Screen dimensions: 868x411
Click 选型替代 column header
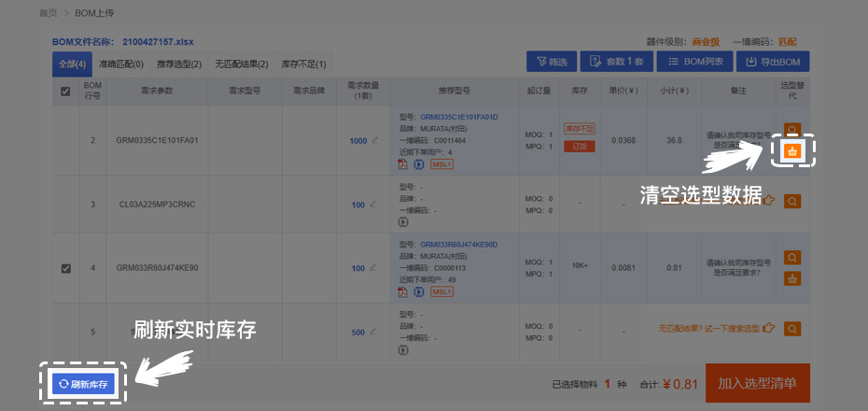[792, 91]
